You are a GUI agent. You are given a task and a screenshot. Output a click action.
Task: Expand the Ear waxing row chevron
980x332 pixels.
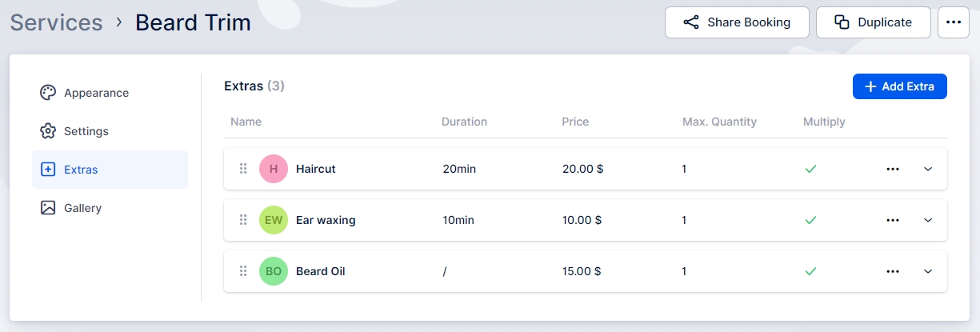click(928, 220)
